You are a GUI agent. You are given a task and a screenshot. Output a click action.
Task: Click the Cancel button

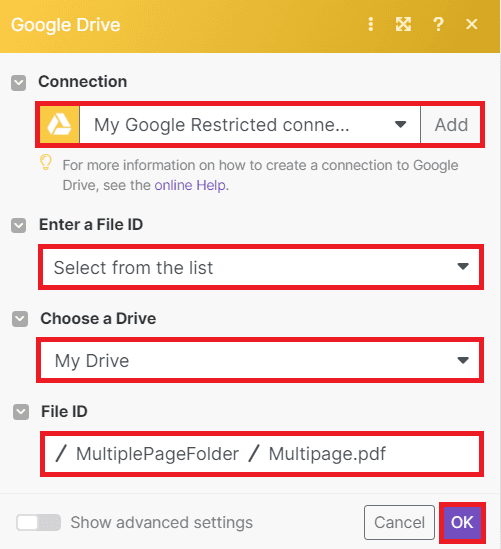[399, 522]
